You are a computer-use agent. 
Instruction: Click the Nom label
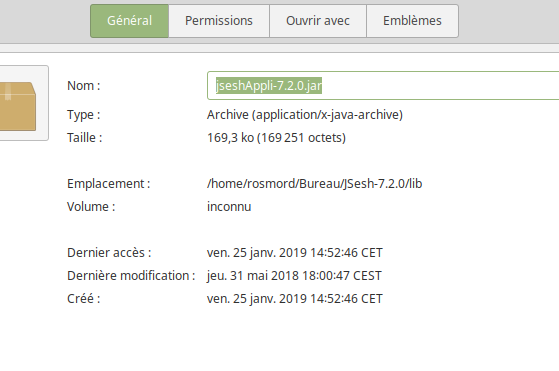tap(84, 86)
